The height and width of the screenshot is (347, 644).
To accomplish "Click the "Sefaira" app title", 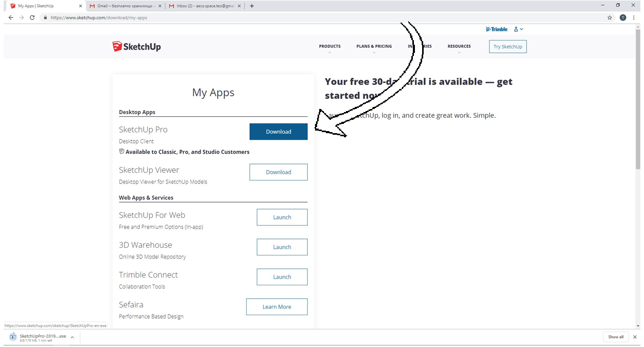I will [131, 305].
